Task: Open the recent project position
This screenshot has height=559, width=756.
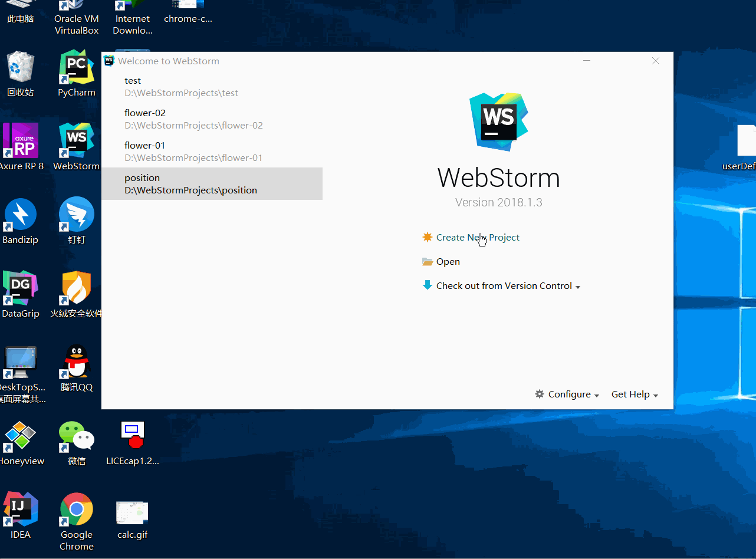Action: 212,184
